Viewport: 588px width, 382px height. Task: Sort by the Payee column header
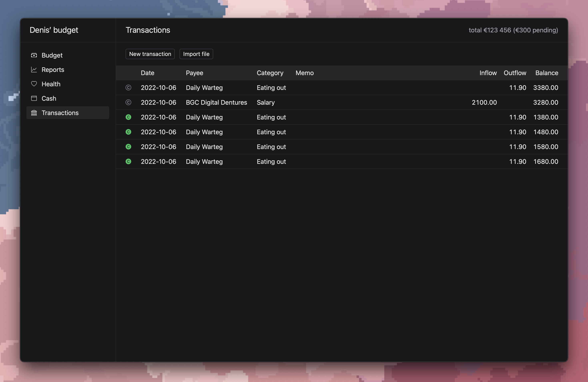tap(194, 73)
